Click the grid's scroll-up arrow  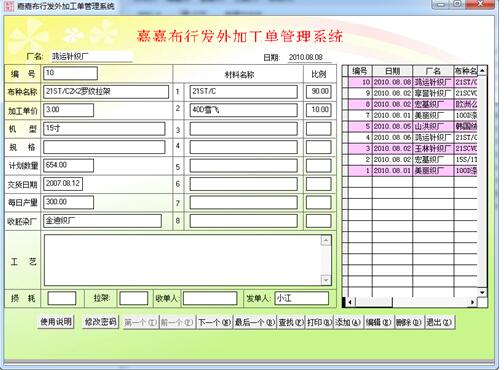point(482,71)
